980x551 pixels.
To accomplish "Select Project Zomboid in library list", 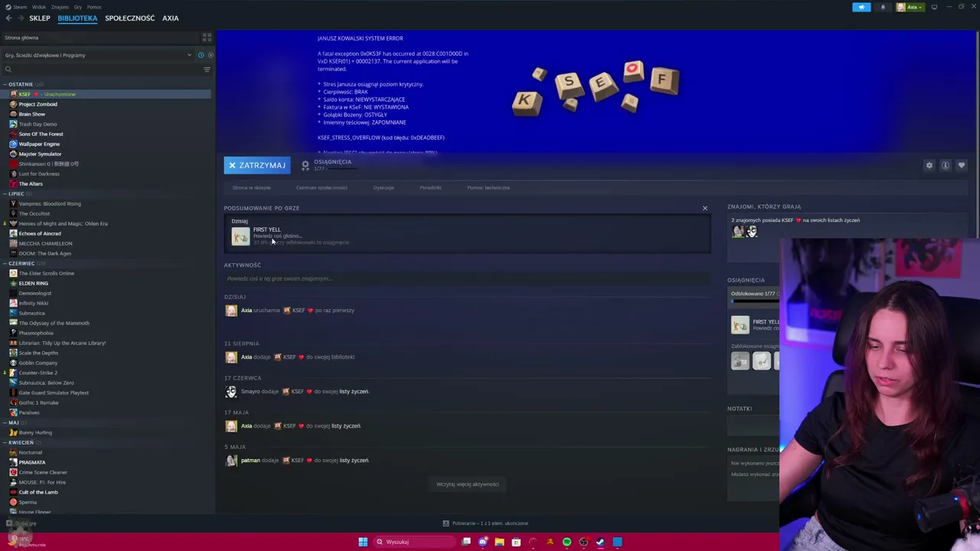I will pyautogui.click(x=38, y=104).
